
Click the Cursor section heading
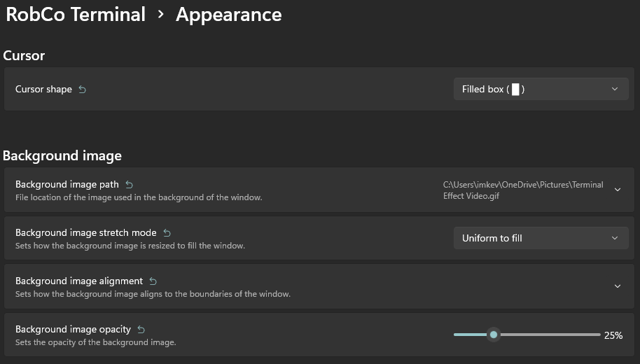point(24,55)
